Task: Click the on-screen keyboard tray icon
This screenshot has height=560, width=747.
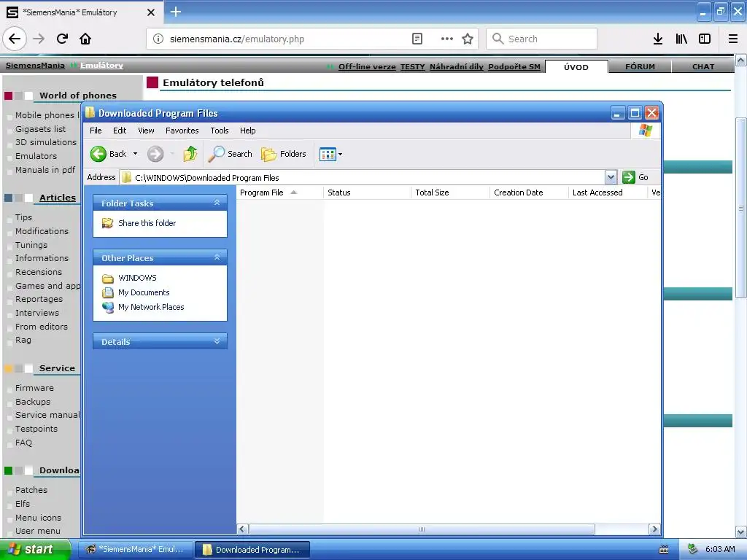Action: pos(664,550)
